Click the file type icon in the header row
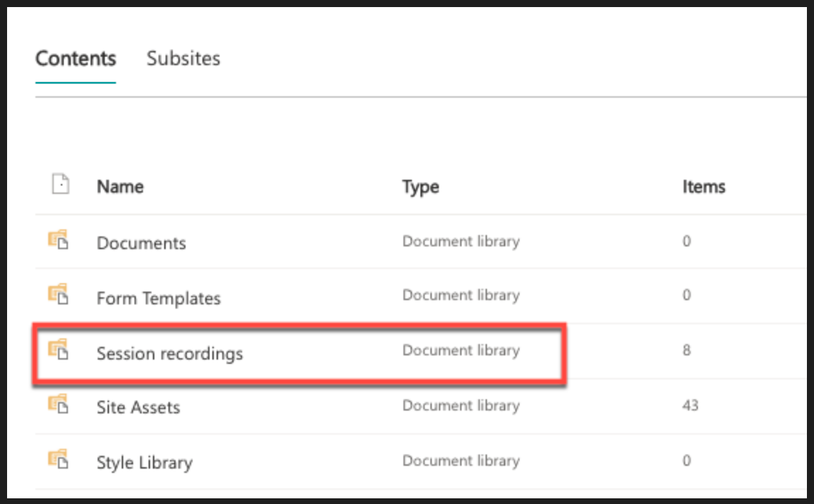Viewport: 814px width, 504px height. point(61,183)
